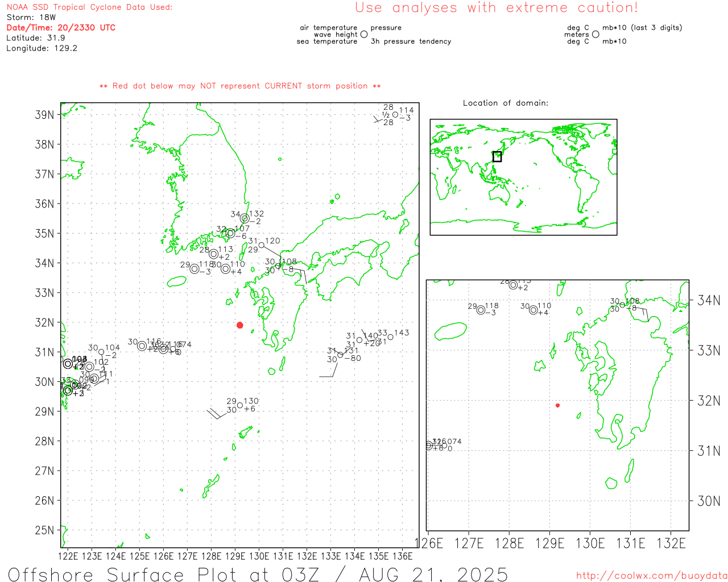This screenshot has height=582, width=728.
Task: Click the station circle with pressure 107 and -6
Action: (x=230, y=233)
